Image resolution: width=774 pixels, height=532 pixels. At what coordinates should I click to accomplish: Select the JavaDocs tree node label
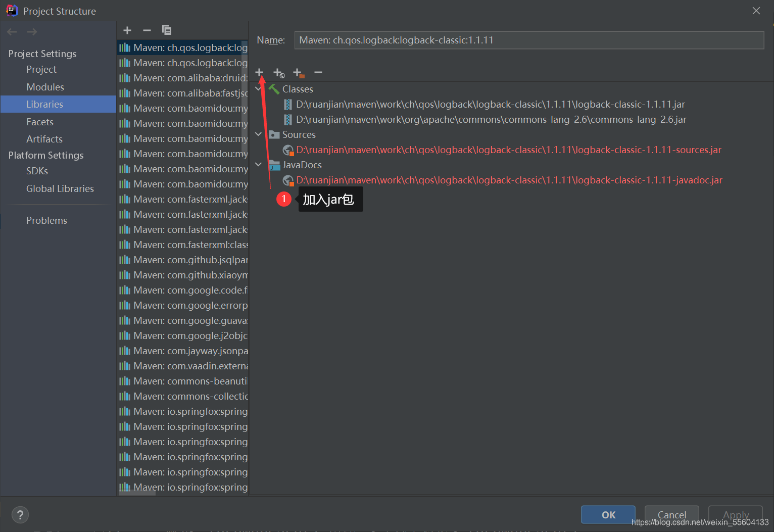[302, 165]
